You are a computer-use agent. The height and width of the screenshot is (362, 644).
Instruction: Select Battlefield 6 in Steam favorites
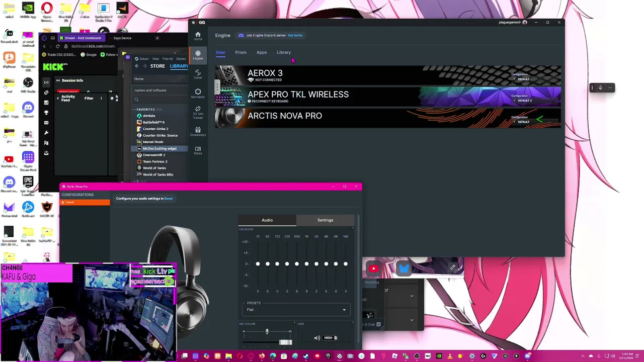tap(153, 122)
